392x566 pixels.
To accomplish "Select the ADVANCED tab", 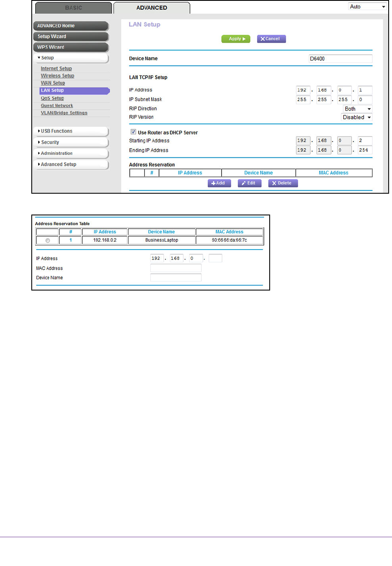I will [x=152, y=8].
